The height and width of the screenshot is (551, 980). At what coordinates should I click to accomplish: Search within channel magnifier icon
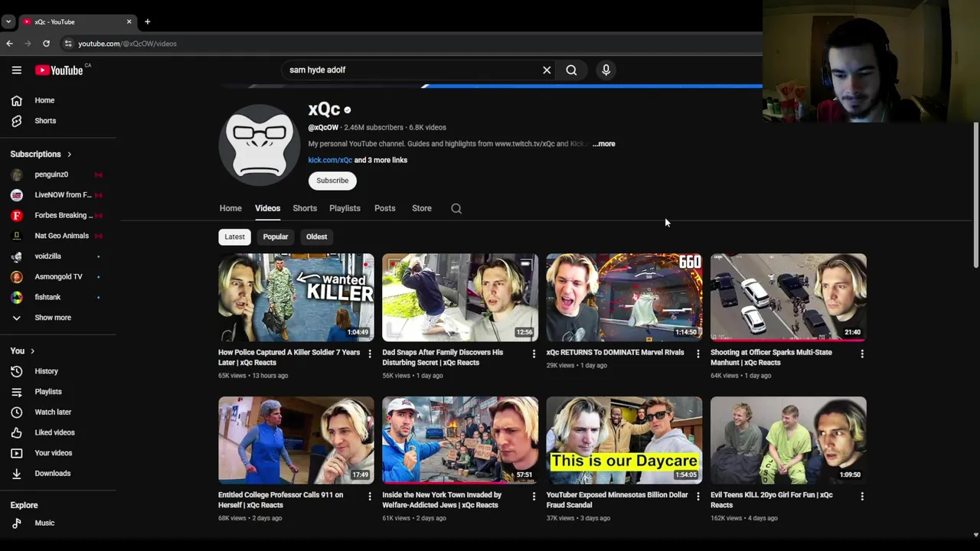click(456, 208)
